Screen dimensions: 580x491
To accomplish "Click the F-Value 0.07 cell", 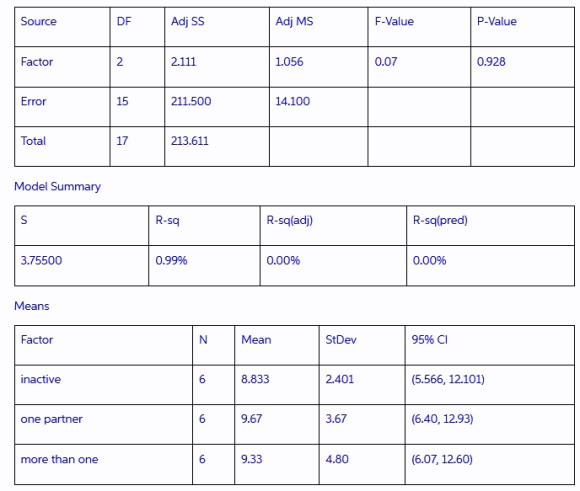I will [419, 67].
